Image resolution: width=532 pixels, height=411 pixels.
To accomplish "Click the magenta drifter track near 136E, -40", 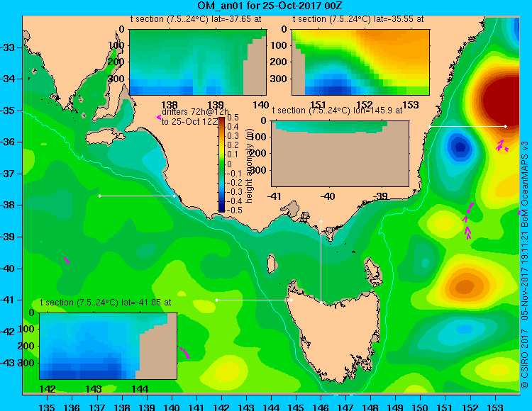I will coord(67,260).
